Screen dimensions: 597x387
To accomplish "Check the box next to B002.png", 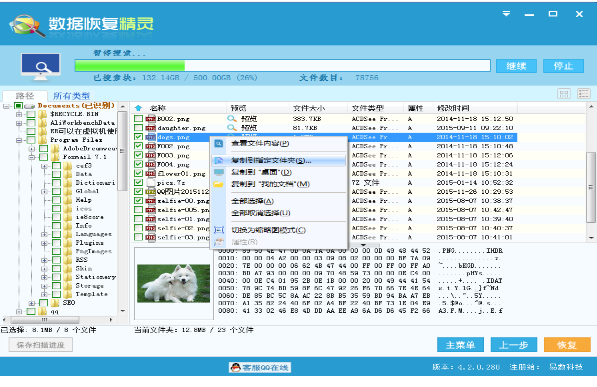I will [138, 119].
